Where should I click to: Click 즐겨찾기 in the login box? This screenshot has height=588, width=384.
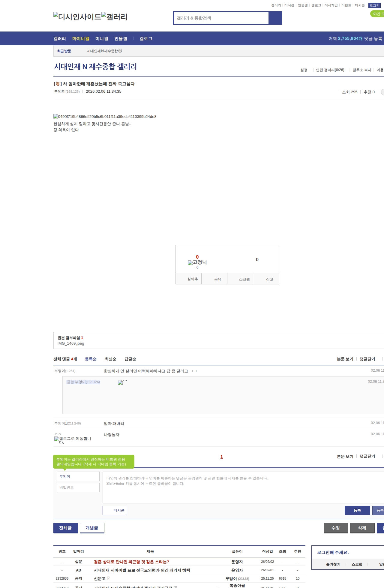(x=333, y=564)
